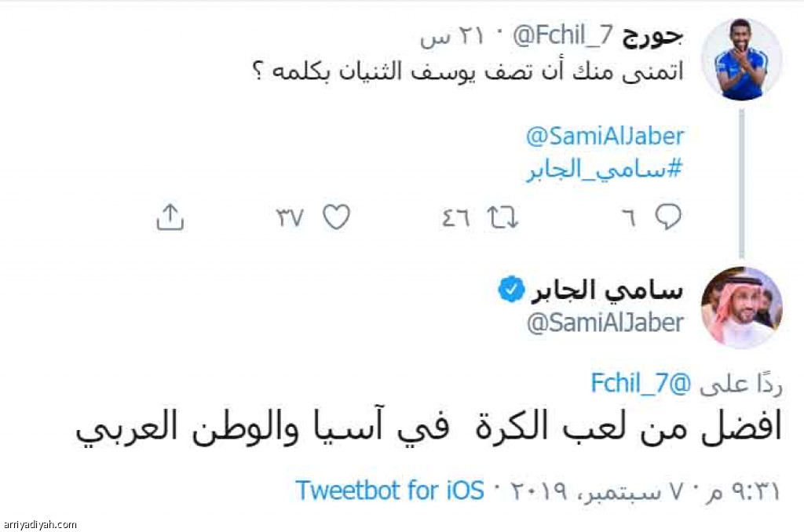The height and width of the screenshot is (532, 804).
Task: Click @SamiAlJaber handle under verified name
Action: [x=605, y=323]
